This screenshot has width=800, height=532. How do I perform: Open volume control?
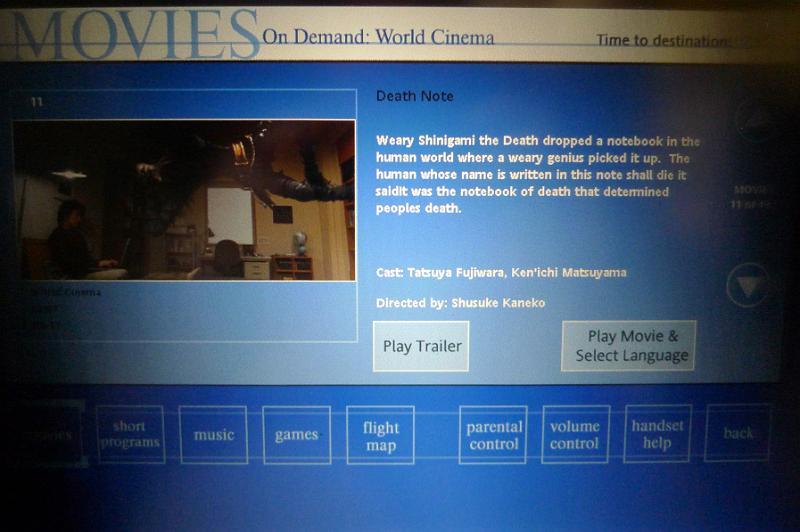coord(575,434)
